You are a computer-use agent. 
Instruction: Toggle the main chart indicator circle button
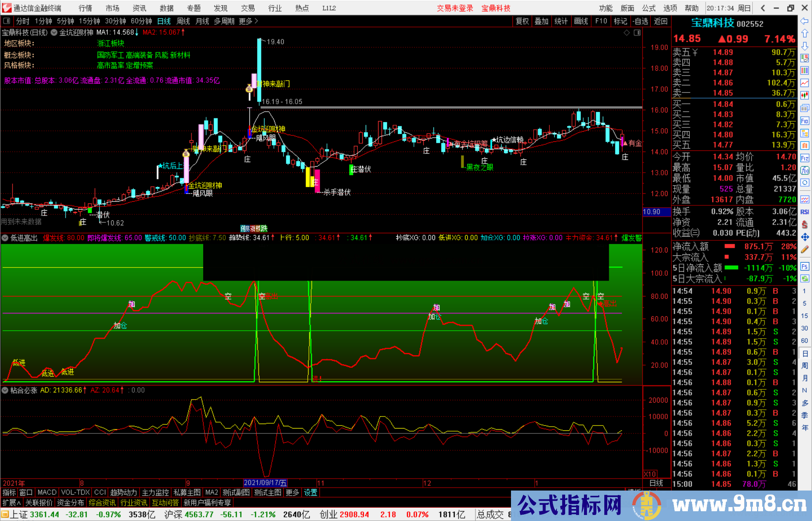click(54, 32)
